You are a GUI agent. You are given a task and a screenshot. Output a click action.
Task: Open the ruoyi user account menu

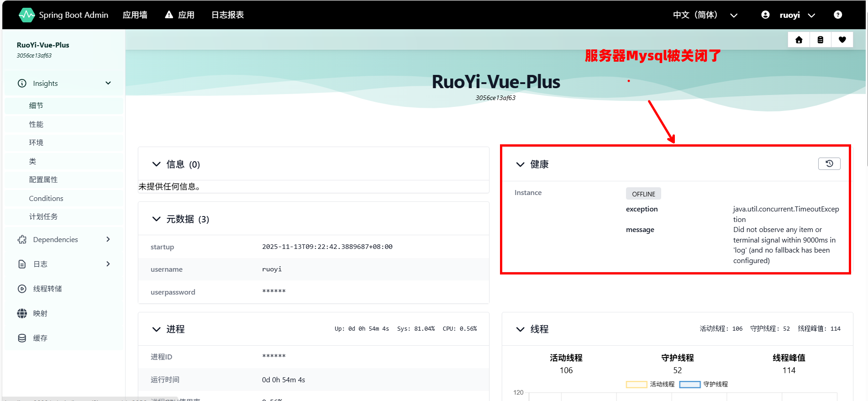(x=788, y=15)
